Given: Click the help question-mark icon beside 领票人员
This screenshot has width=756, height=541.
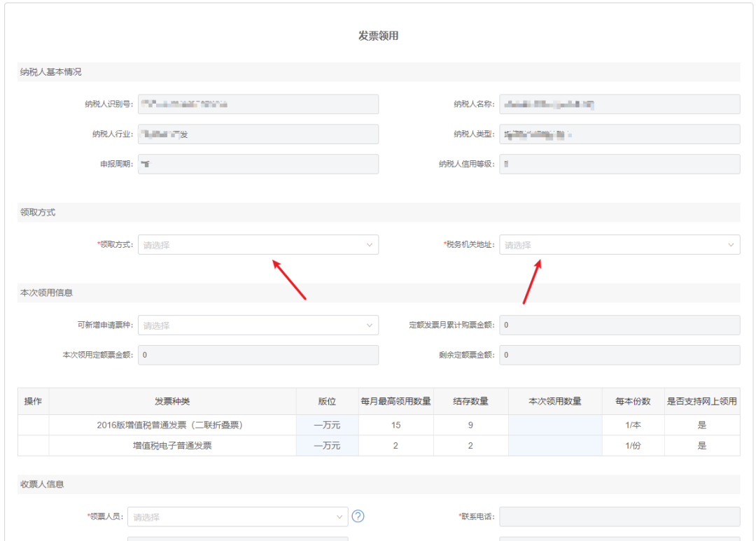Looking at the screenshot, I should [358, 517].
